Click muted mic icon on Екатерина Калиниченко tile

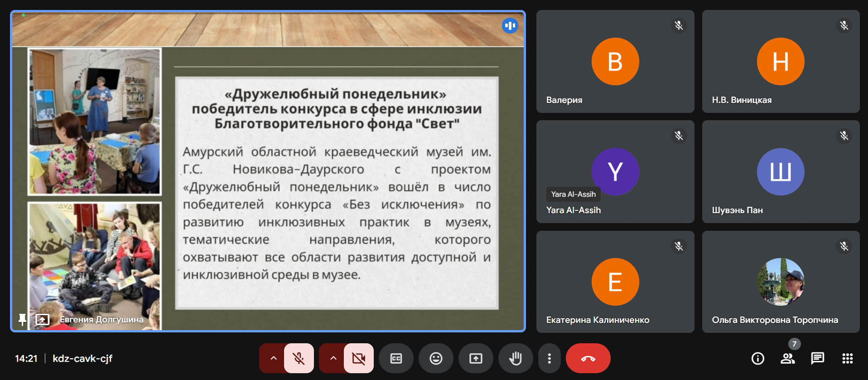tap(679, 246)
